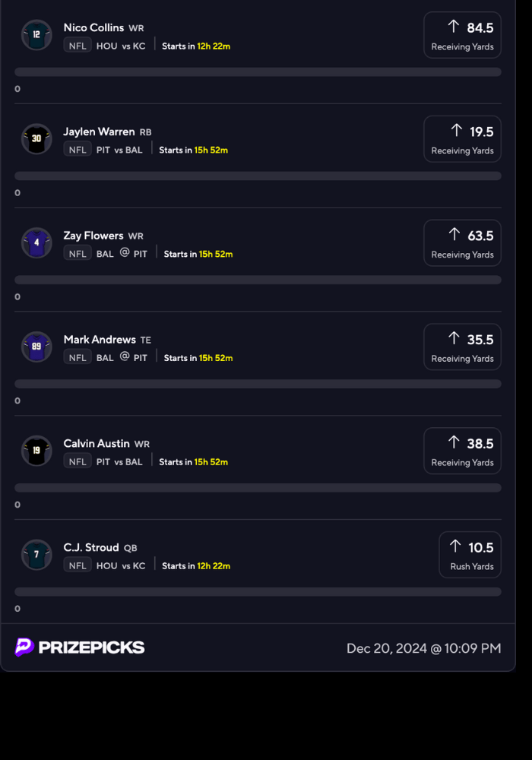Click Mark Andrews jersey number 89 icon
This screenshot has height=760, width=532.
click(x=36, y=347)
